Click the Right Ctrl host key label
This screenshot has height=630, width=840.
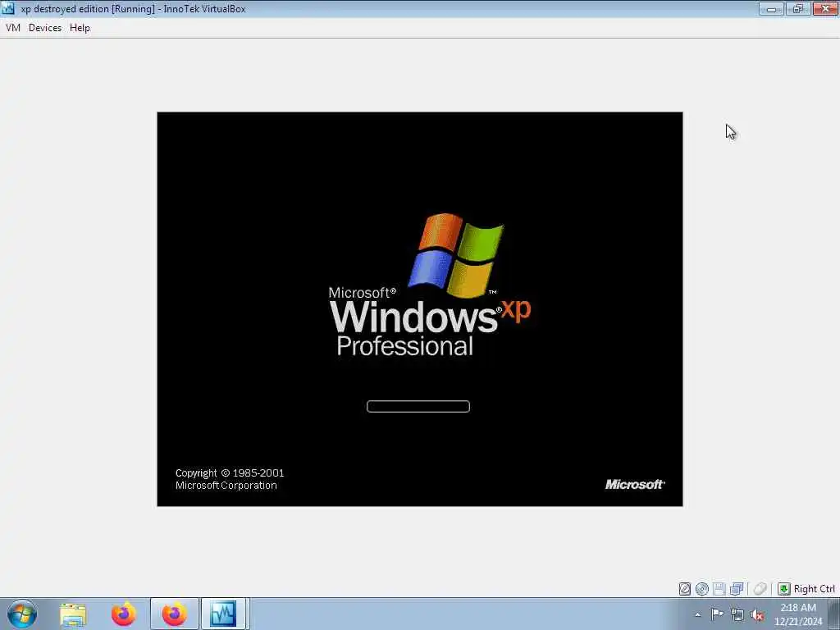(x=815, y=589)
